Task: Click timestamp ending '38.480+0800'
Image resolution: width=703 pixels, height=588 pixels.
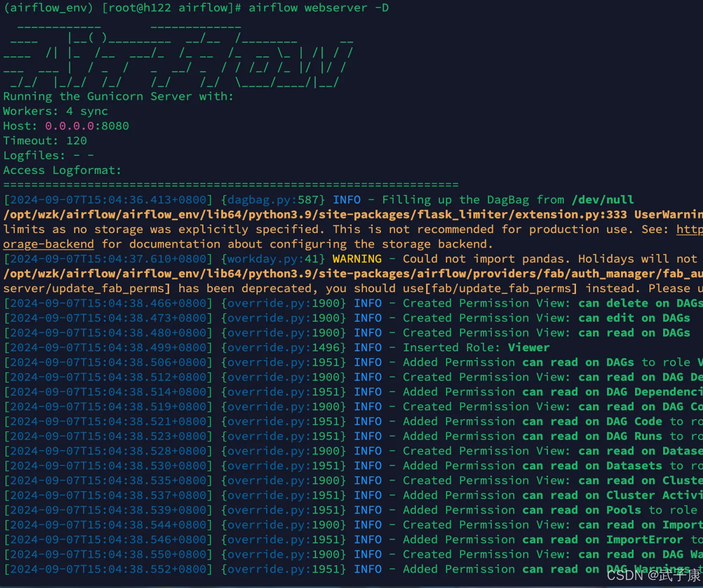Action: point(108,333)
